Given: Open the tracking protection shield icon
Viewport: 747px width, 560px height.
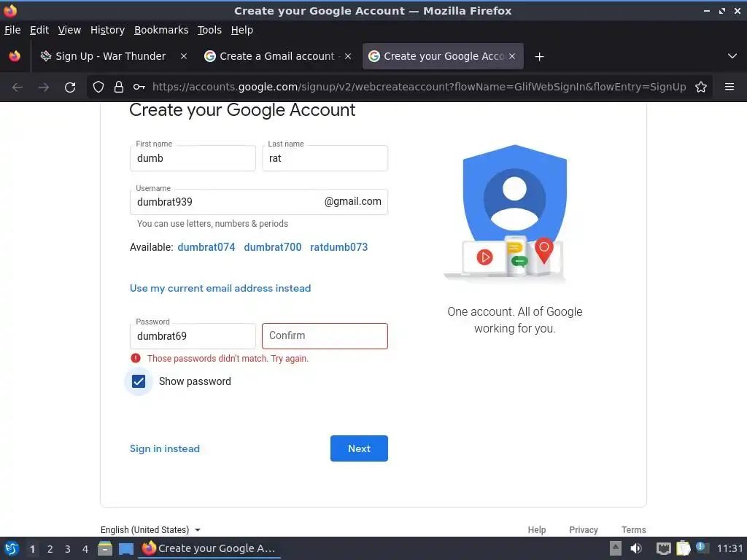Looking at the screenshot, I should [98, 87].
